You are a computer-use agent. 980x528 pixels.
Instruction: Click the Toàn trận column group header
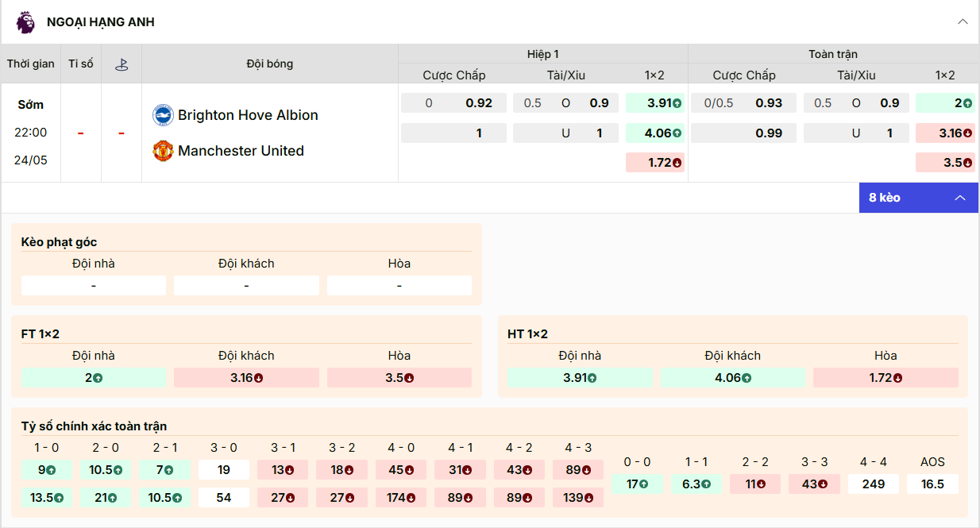click(833, 54)
